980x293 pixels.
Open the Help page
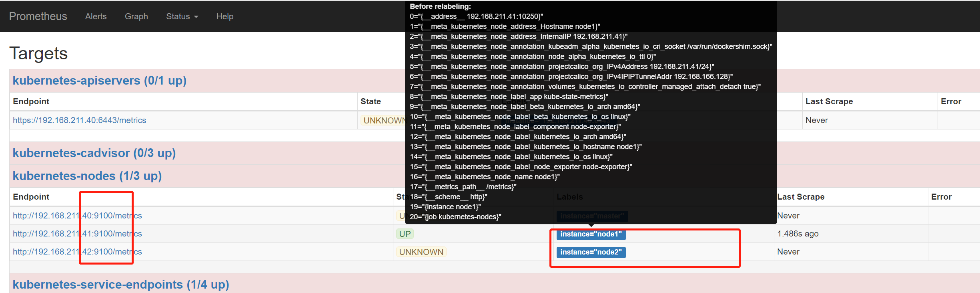coord(225,16)
